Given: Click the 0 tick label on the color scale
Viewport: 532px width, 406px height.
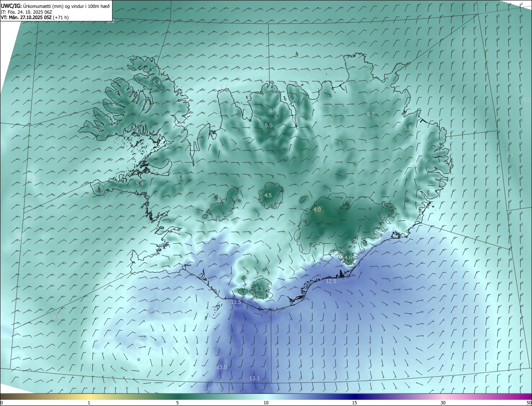Looking at the screenshot, I should 2,403.
